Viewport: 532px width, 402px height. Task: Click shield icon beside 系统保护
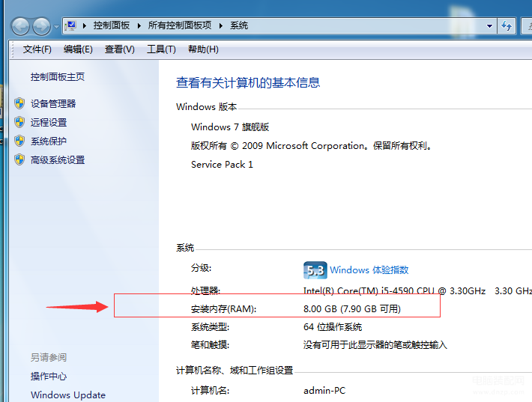tap(19, 141)
